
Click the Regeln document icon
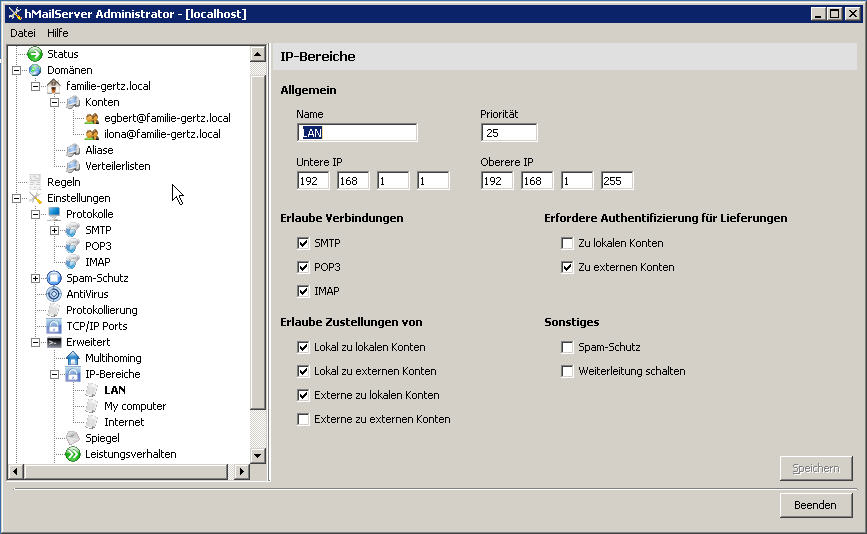[35, 182]
